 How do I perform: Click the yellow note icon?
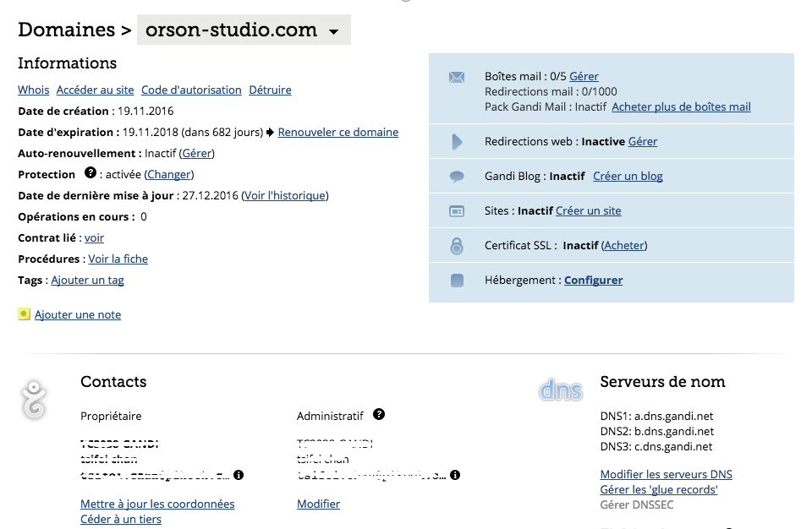[24, 314]
